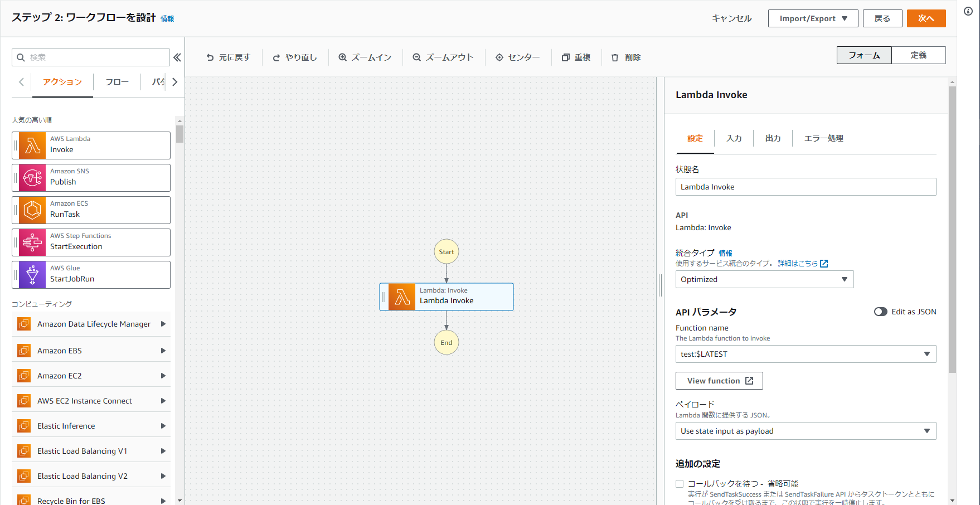980x505 pixels.
Task: Select the Amazon SNS Publish action
Action: coord(91,177)
